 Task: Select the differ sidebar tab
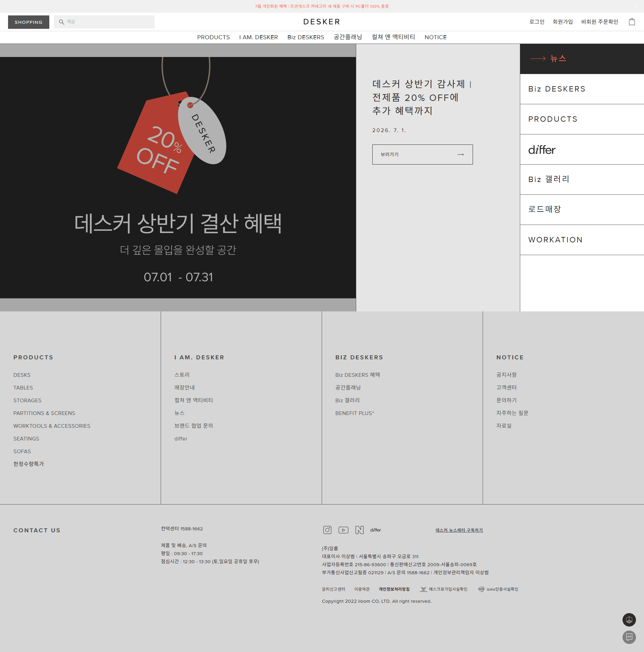(582, 150)
